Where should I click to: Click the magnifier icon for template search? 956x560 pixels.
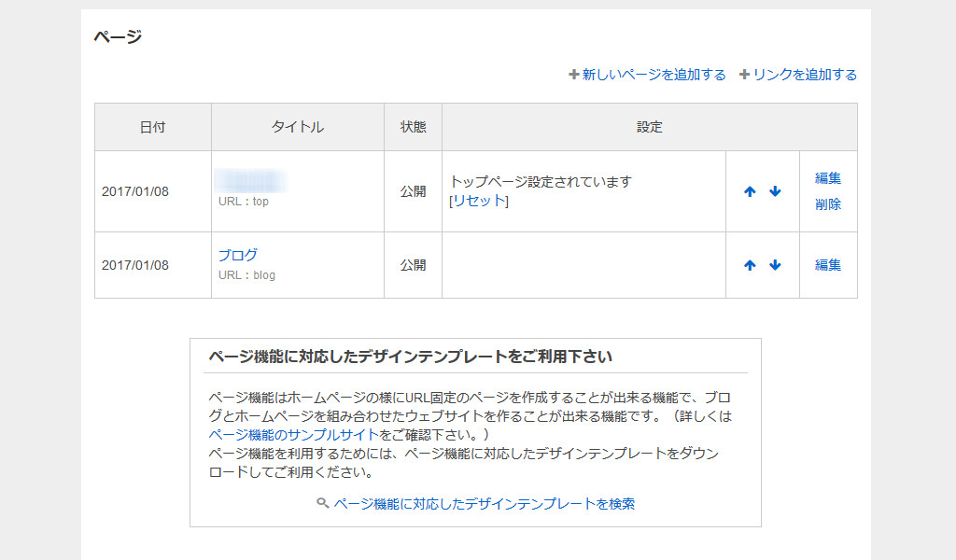click(x=323, y=503)
